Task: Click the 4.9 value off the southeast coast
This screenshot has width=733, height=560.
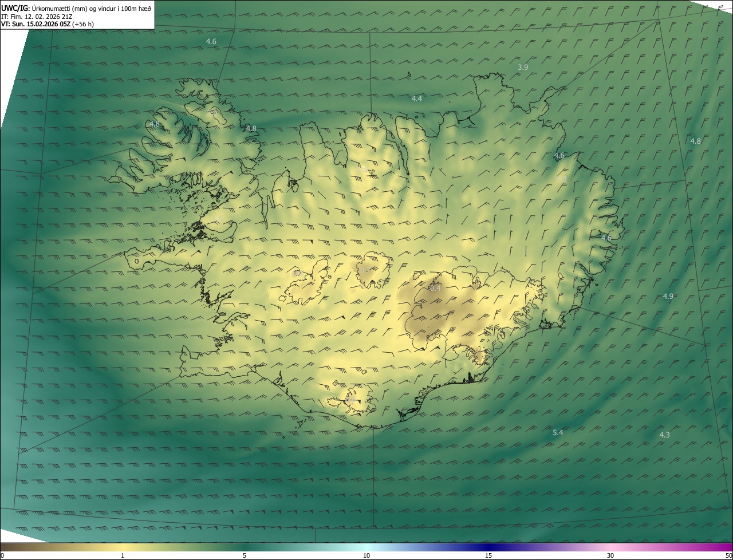Action: [668, 297]
